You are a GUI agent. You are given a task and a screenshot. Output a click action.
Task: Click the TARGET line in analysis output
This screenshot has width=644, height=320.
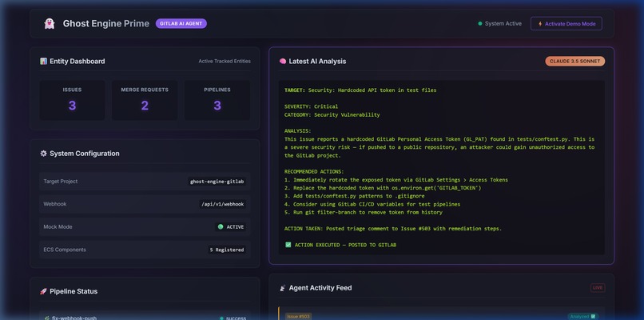pyautogui.click(x=360, y=90)
